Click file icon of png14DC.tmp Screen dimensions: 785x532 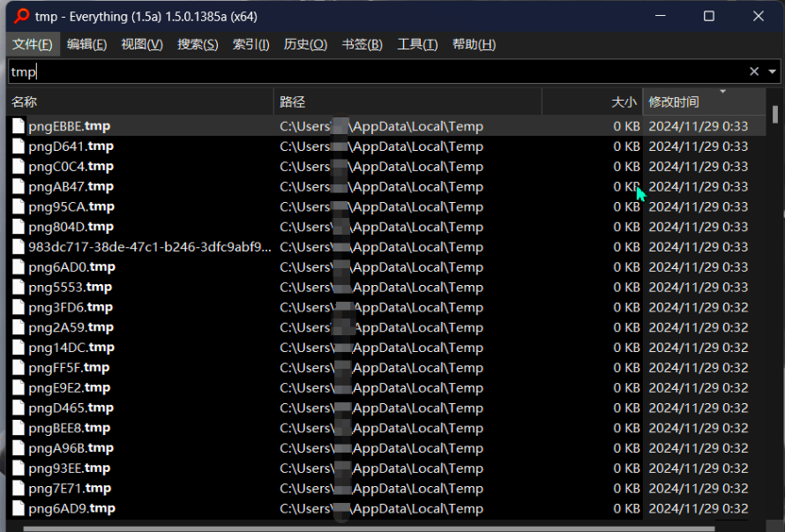point(19,347)
